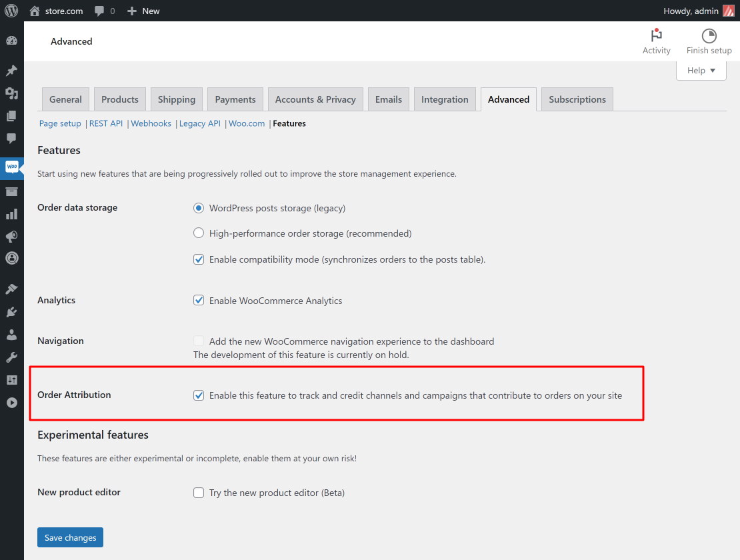
Task: Open the comments bubble in admin bar
Action: (99, 11)
